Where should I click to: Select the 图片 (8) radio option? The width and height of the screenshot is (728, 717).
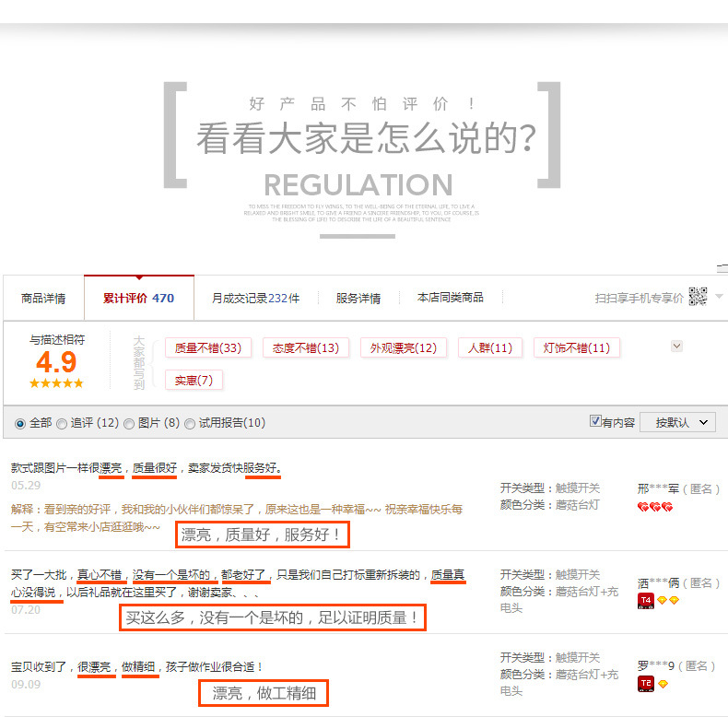(x=129, y=423)
